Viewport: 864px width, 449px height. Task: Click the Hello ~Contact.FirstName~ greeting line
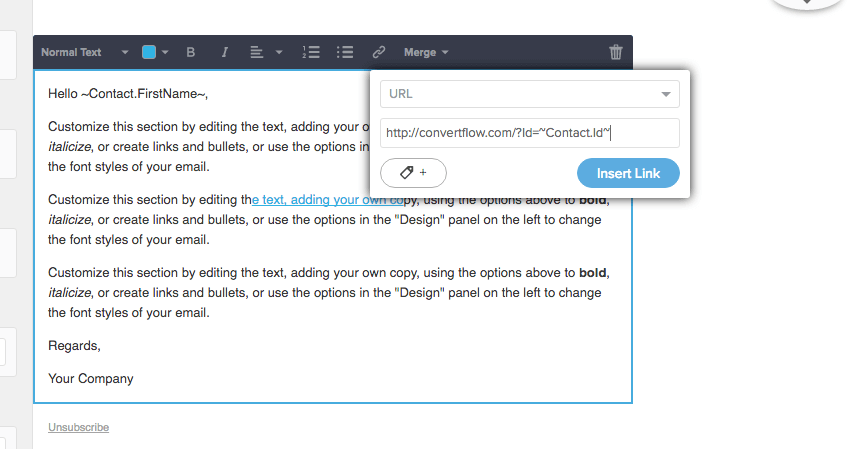[x=128, y=94]
